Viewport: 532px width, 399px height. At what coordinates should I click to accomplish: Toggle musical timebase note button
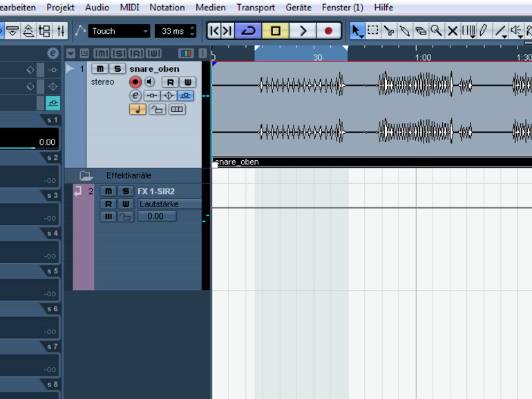tap(137, 110)
